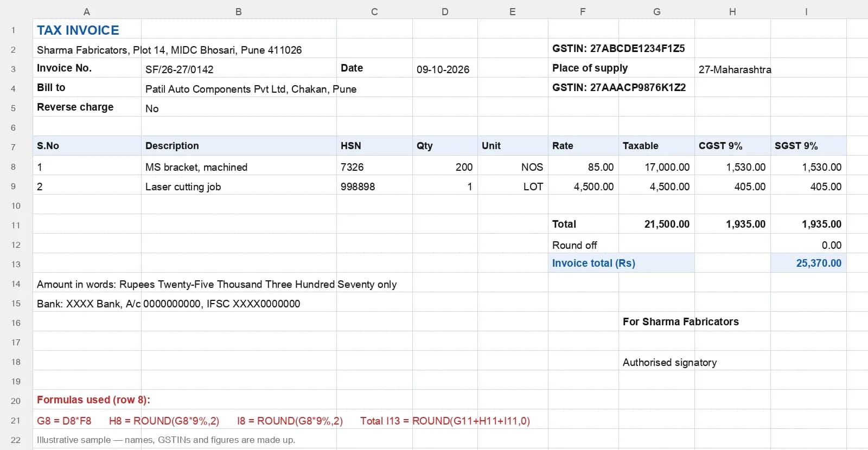Select row header 13
Image resolution: width=868 pixels, height=450 pixels.
tap(16, 264)
